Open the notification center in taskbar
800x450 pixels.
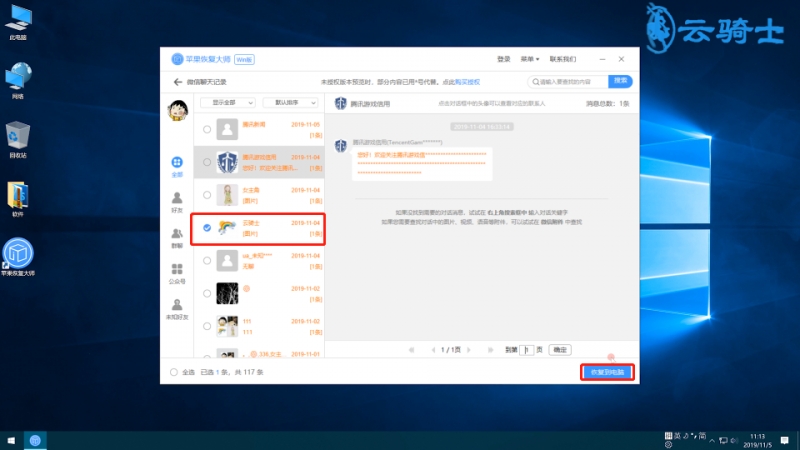tap(784, 440)
